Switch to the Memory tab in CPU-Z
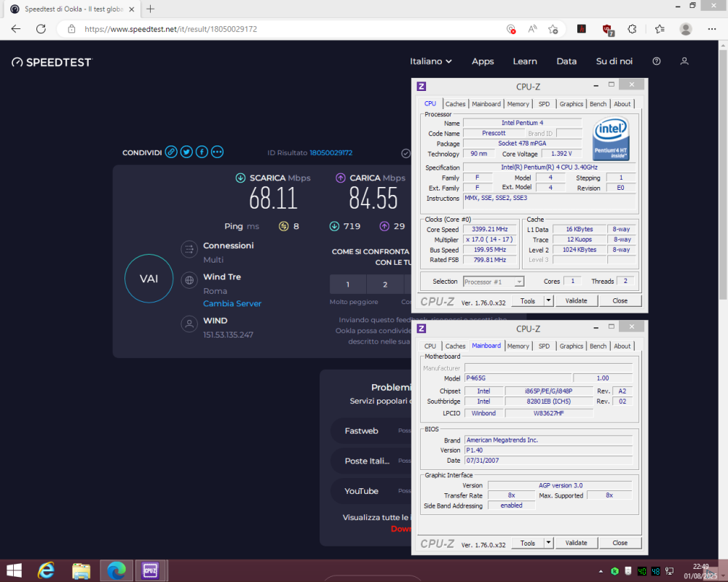 [518, 103]
